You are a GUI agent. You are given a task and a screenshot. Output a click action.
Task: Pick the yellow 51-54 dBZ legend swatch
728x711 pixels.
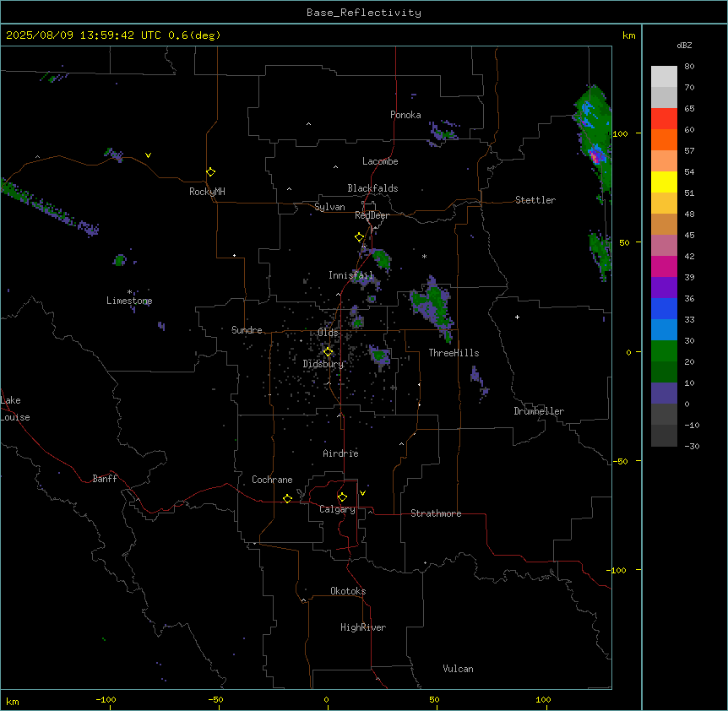pos(664,182)
